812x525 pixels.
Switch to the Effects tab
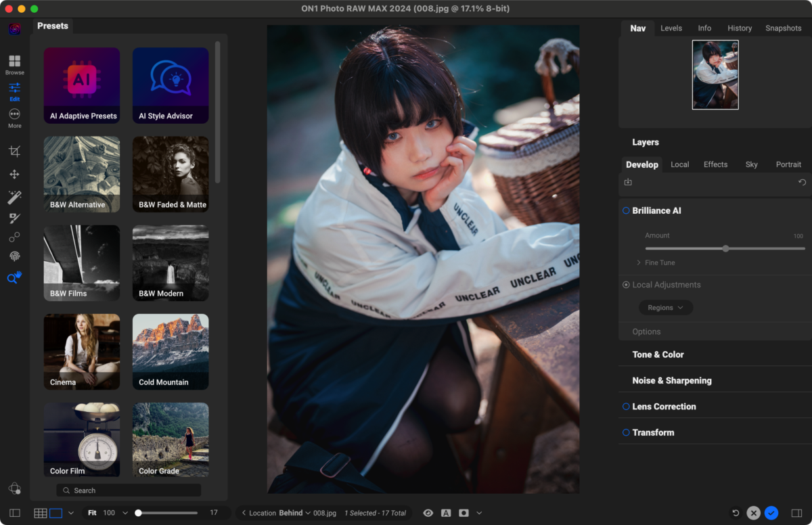(x=715, y=164)
